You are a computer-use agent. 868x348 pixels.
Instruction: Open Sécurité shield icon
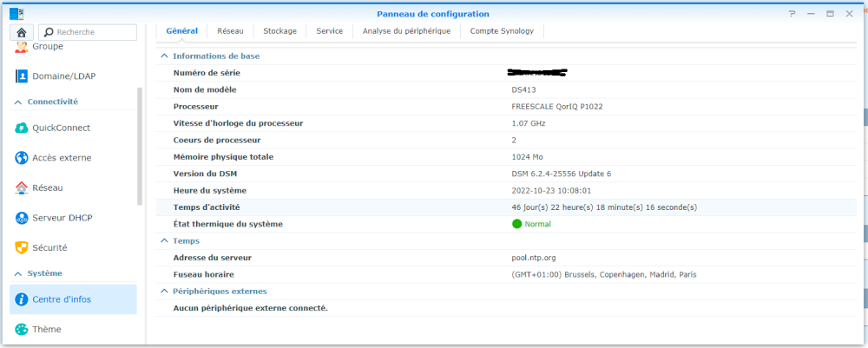(x=22, y=248)
